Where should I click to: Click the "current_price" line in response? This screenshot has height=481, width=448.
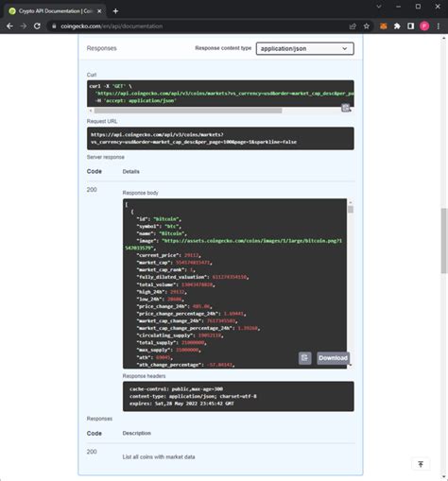coord(168,255)
